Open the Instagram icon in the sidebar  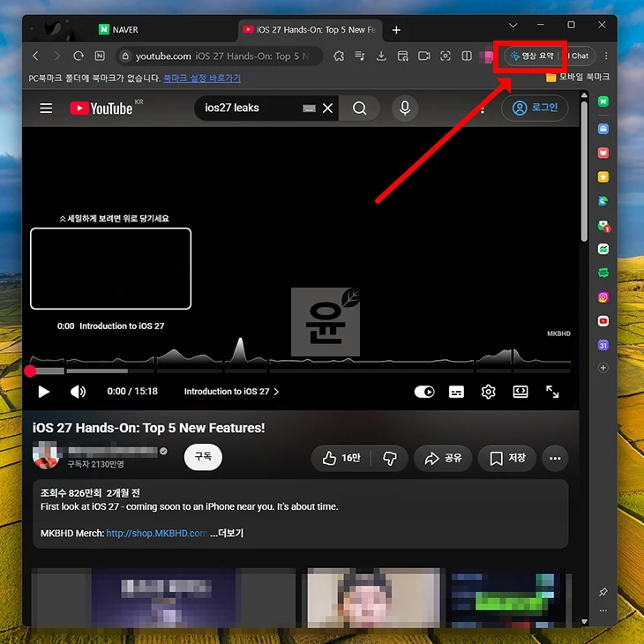point(603,297)
